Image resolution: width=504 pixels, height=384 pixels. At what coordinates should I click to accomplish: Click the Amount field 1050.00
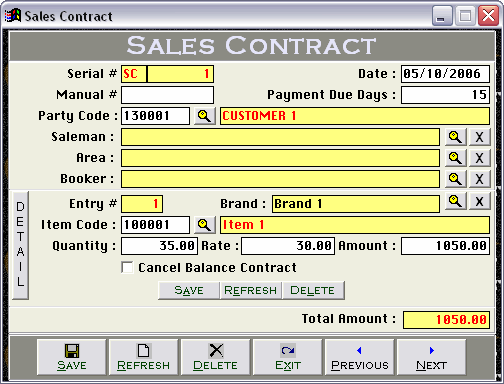pyautogui.click(x=445, y=246)
